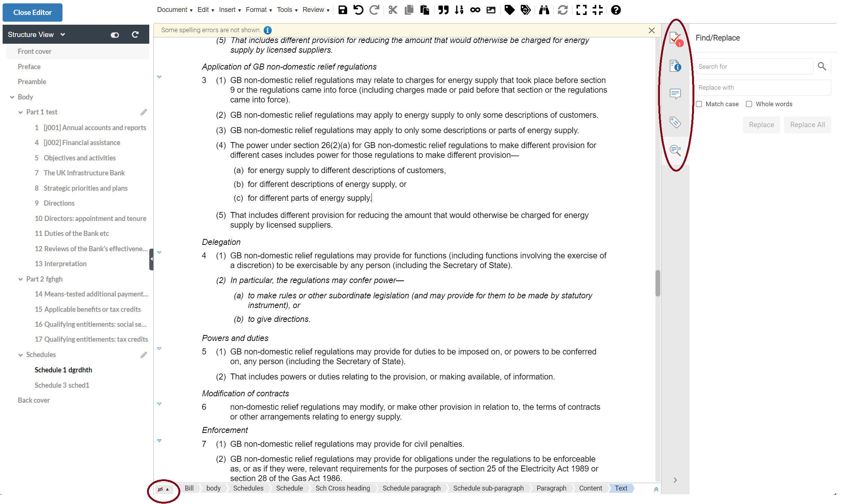Screen dimensions: 841x504
Task: Open find with the binoculars icon
Action: click(x=544, y=10)
